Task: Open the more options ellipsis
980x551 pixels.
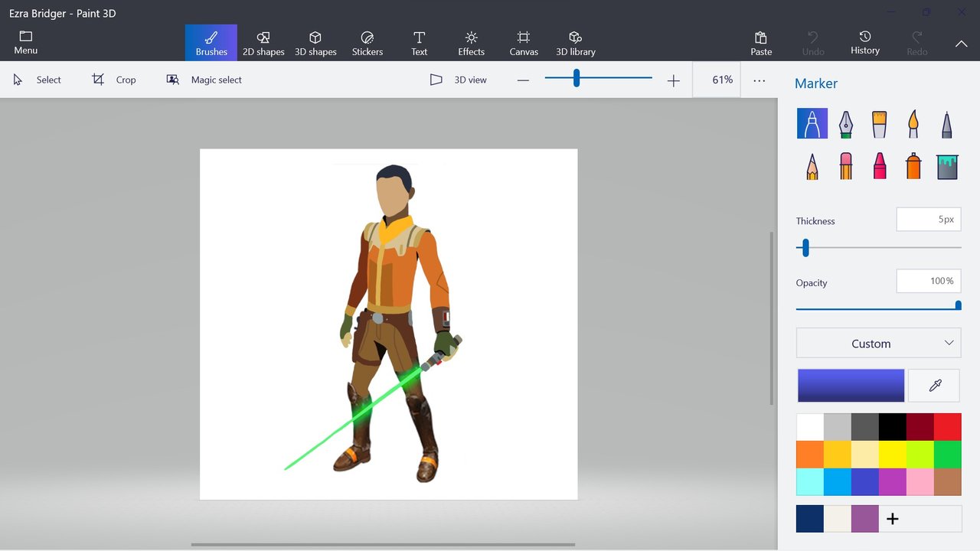Action: click(x=759, y=80)
